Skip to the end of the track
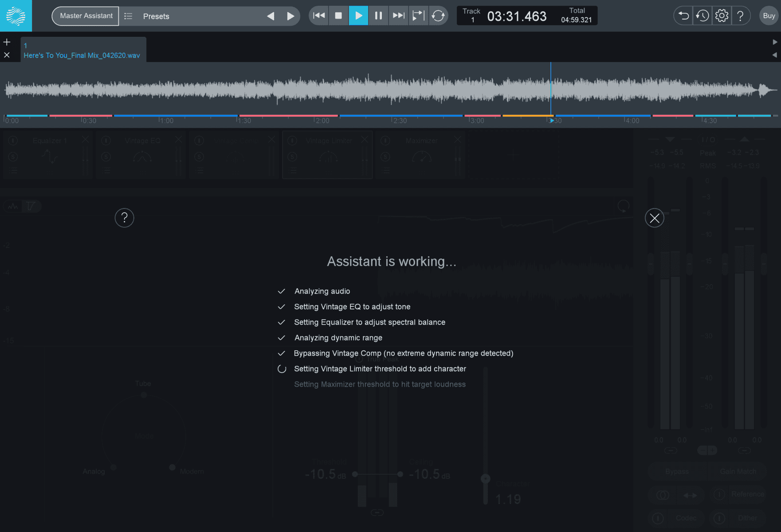Image resolution: width=781 pixels, height=532 pixels. coord(398,16)
